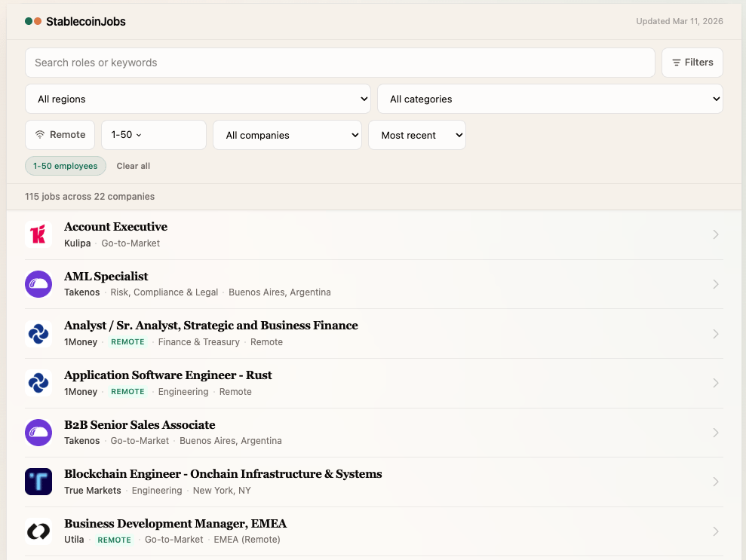Click the StablecoinJobs site title
Viewport: 746px width, 560px height.
tap(86, 21)
